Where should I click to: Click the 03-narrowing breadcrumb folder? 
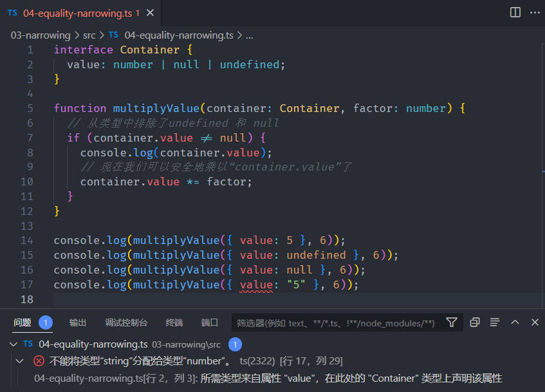tap(41, 35)
